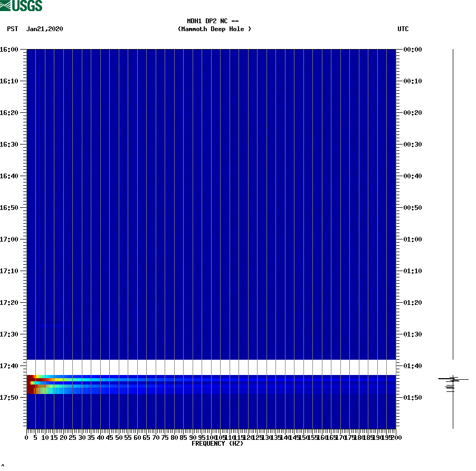Click the Mammoth Deep Hole label

[215, 29]
